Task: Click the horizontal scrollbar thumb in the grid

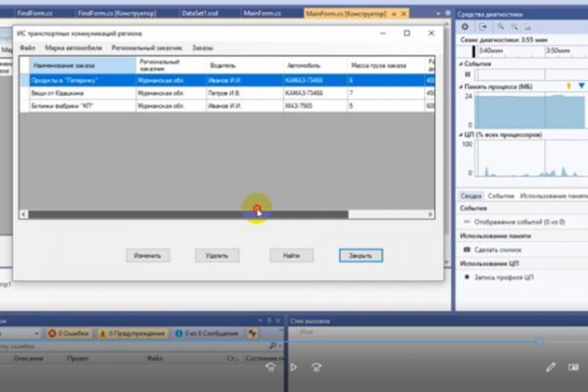Action: click(x=188, y=215)
